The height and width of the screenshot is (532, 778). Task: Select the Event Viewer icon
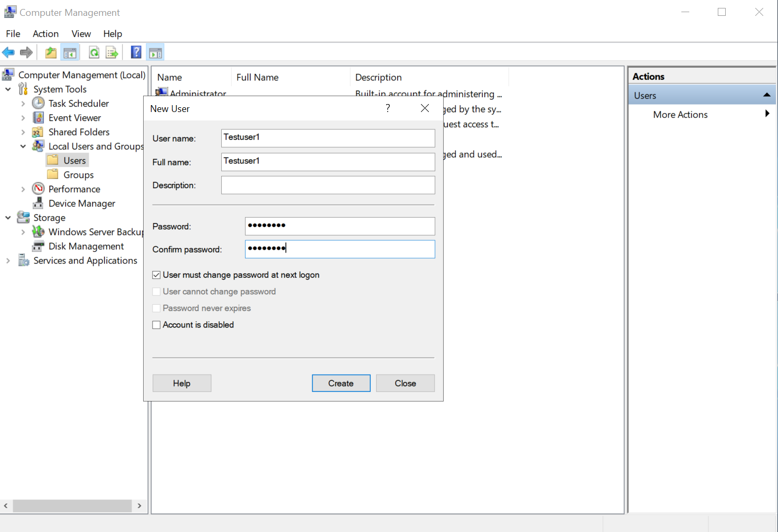click(x=38, y=117)
